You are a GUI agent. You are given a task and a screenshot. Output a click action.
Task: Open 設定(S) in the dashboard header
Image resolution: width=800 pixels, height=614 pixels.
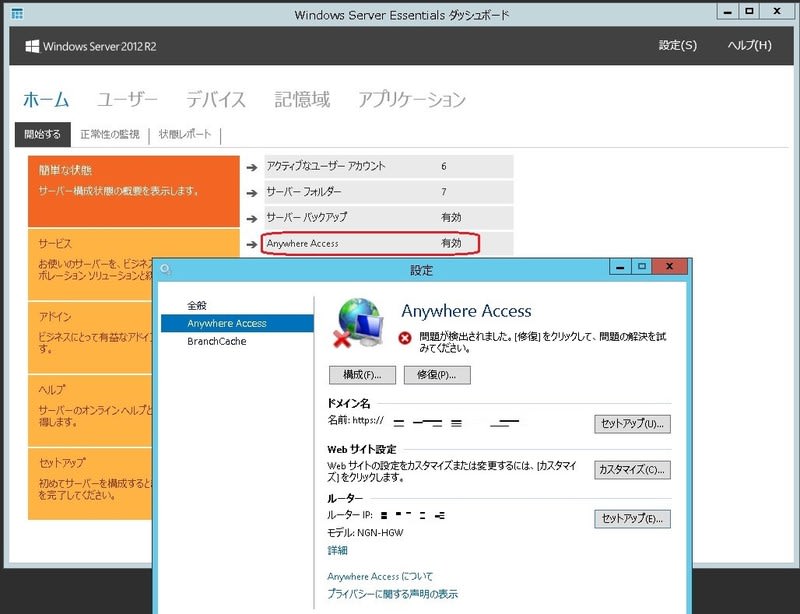point(678,45)
